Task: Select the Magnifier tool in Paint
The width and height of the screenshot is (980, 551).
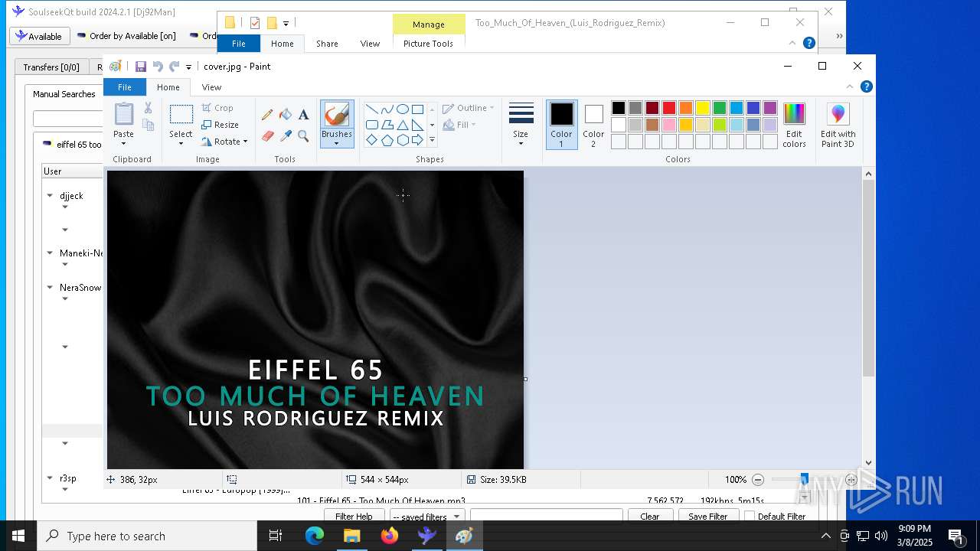Action: [x=303, y=136]
